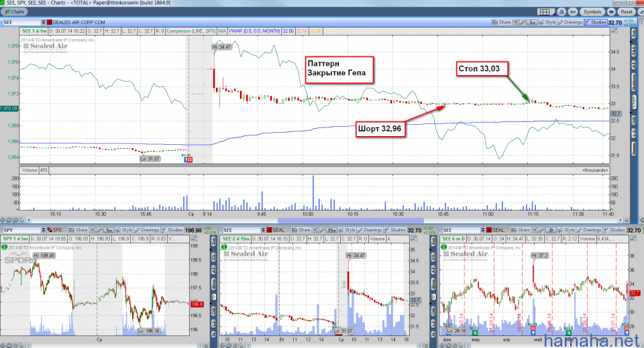The height and width of the screenshot is (348, 644).
Task: Click the green info icon in daily SEE chart
Action: click(x=443, y=247)
